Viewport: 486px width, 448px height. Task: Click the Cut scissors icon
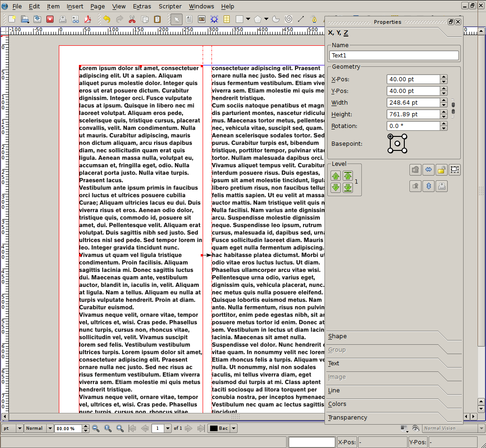pyautogui.click(x=132, y=20)
